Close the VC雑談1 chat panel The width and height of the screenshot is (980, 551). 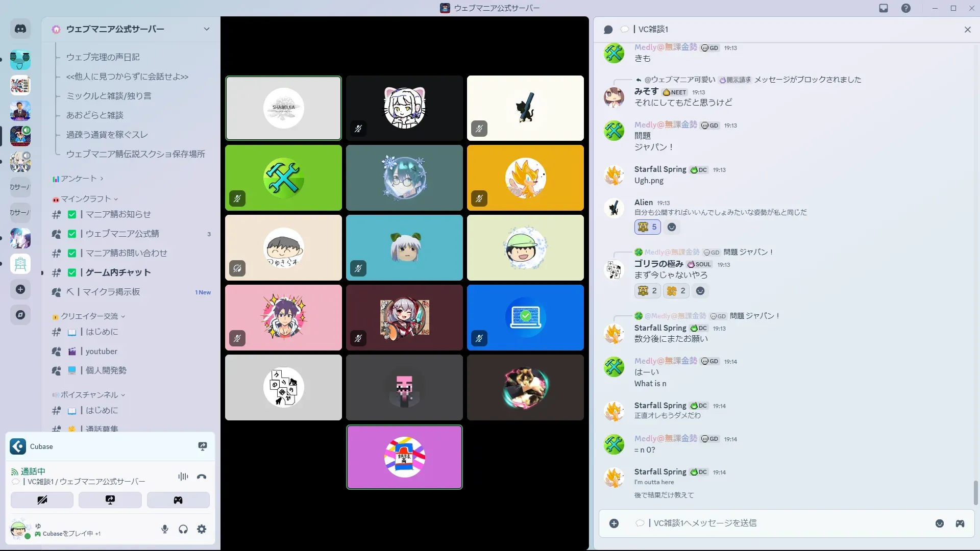coord(967,30)
